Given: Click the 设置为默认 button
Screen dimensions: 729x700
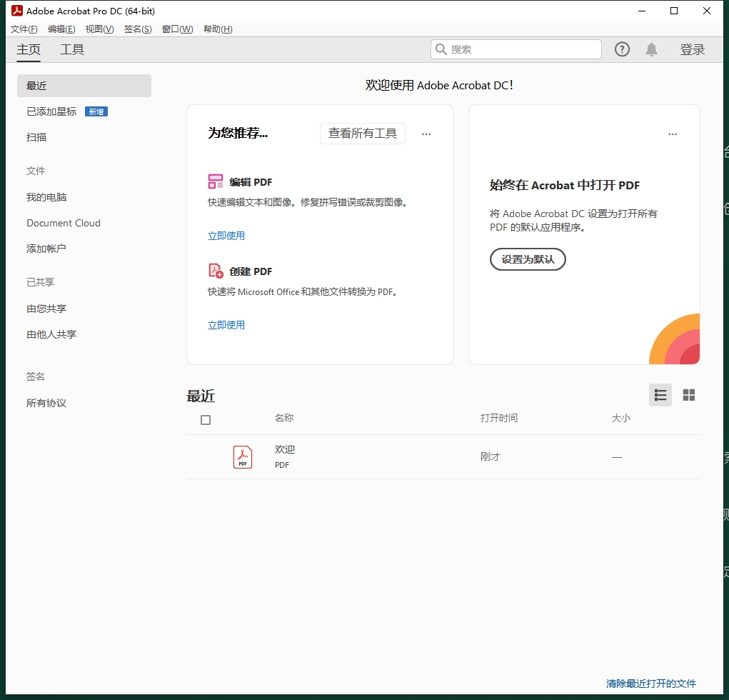Looking at the screenshot, I should tap(528, 259).
